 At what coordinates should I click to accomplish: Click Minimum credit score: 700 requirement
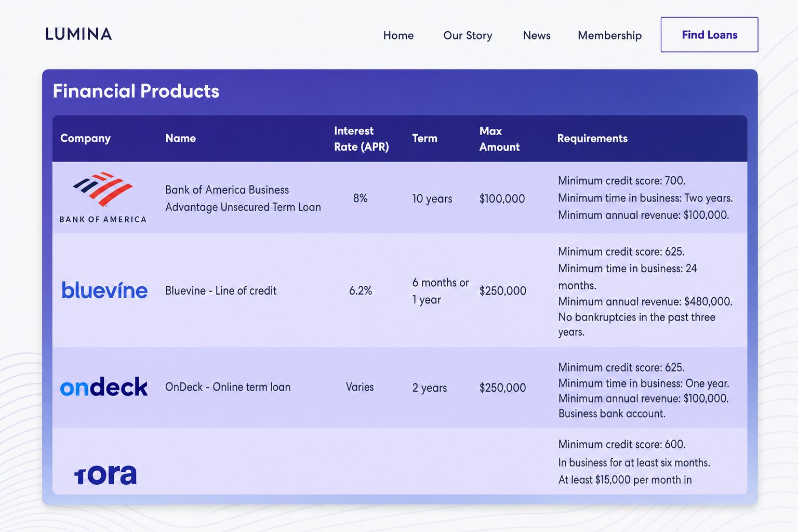[622, 181]
